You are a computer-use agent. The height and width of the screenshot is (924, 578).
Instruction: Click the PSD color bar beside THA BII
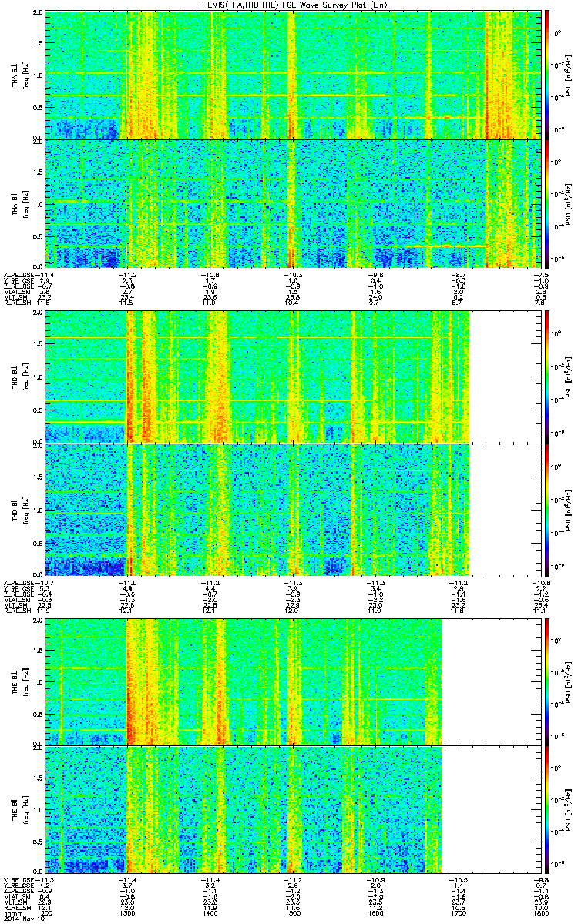[x=548, y=203]
